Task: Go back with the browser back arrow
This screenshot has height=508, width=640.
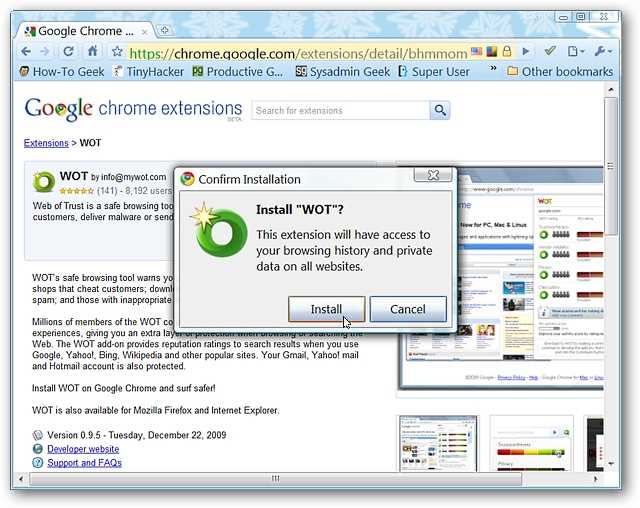Action: pos(26,51)
